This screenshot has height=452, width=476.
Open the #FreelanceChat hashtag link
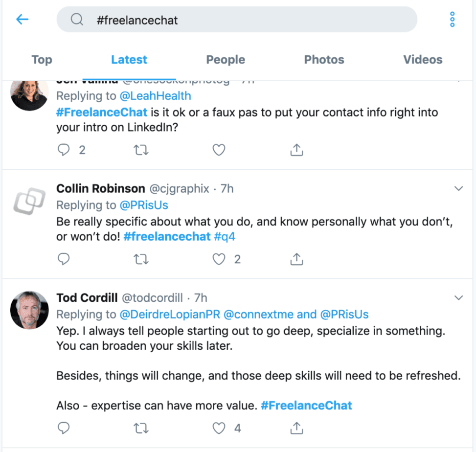pyautogui.click(x=101, y=112)
